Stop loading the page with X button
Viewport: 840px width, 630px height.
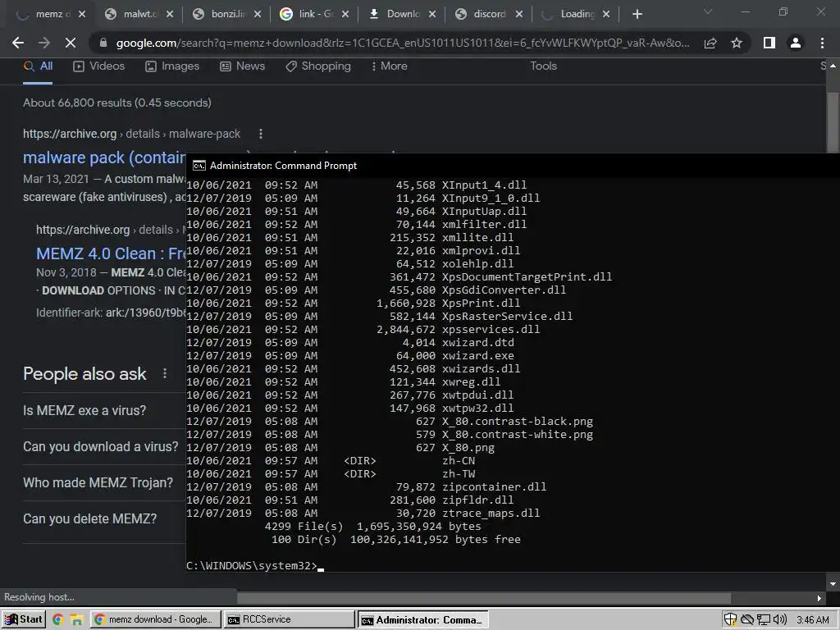[x=71, y=43]
